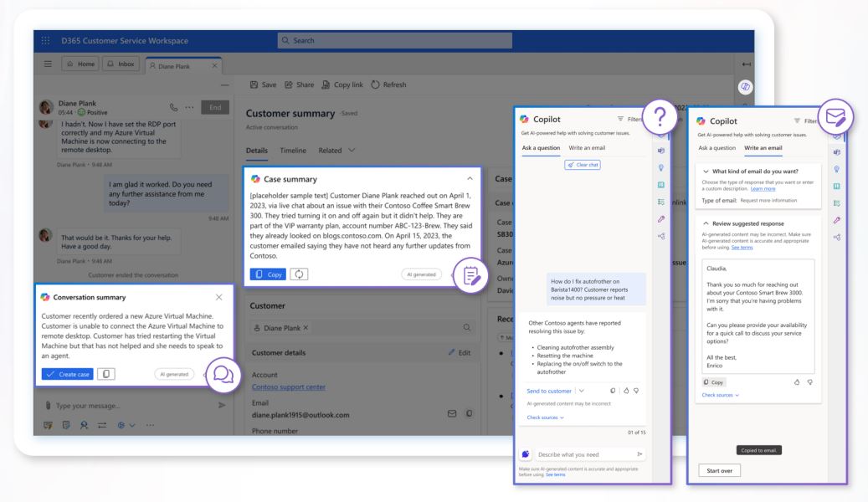Open the Contoso support center account link

point(289,387)
